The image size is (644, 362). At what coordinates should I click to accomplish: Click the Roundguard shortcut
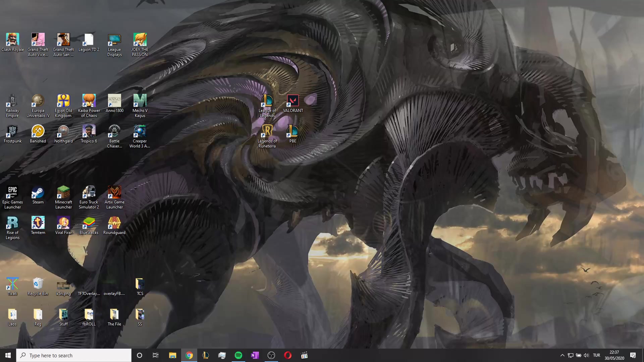pos(114,226)
